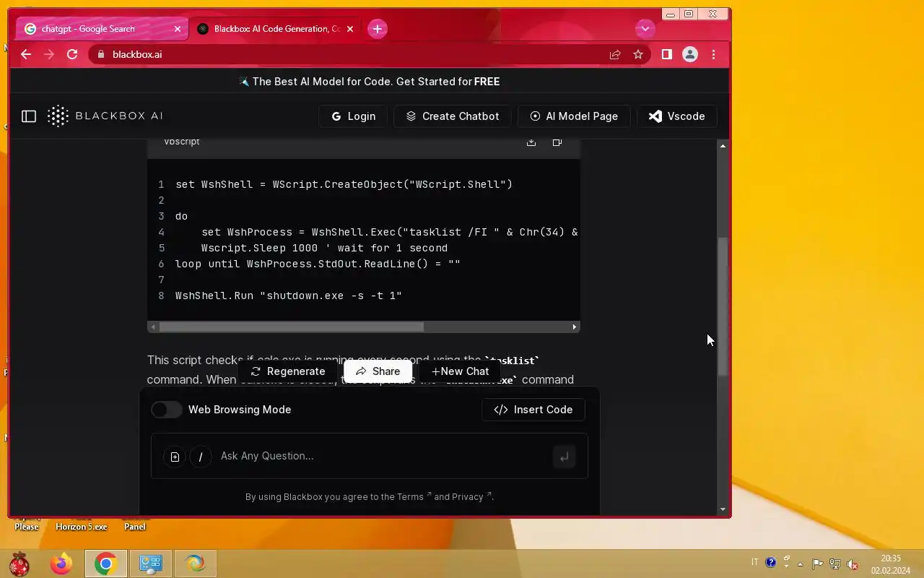Close the Blackbox AI Code Generation tab
This screenshot has width=924, height=578.
pos(350,29)
